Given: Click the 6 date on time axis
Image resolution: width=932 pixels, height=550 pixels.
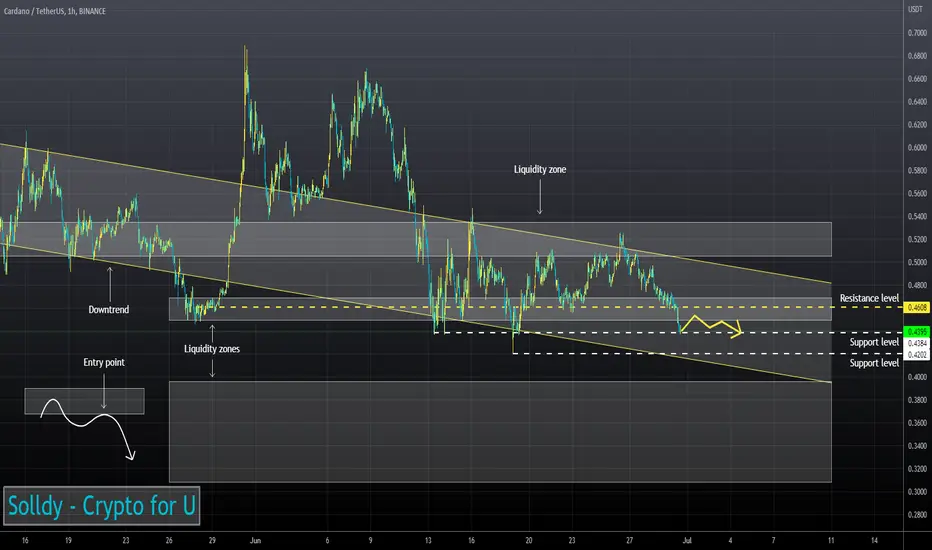Looking at the screenshot, I should pos(328,540).
